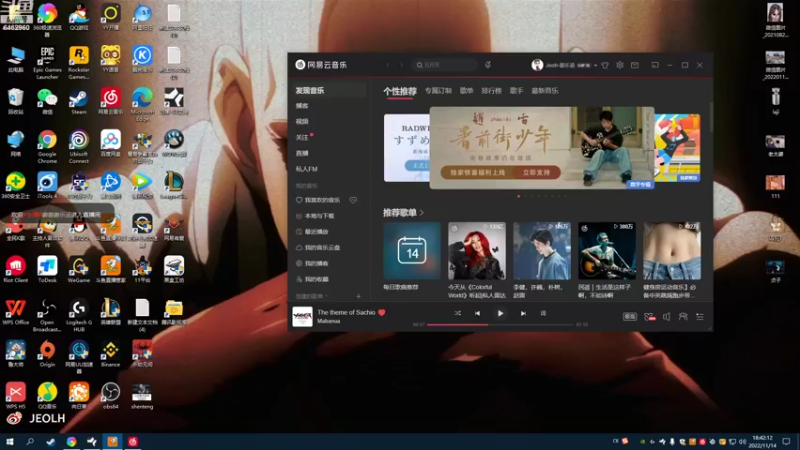The image size is (800, 450).
Task: Add a new playlist with plus
Action: (358, 296)
